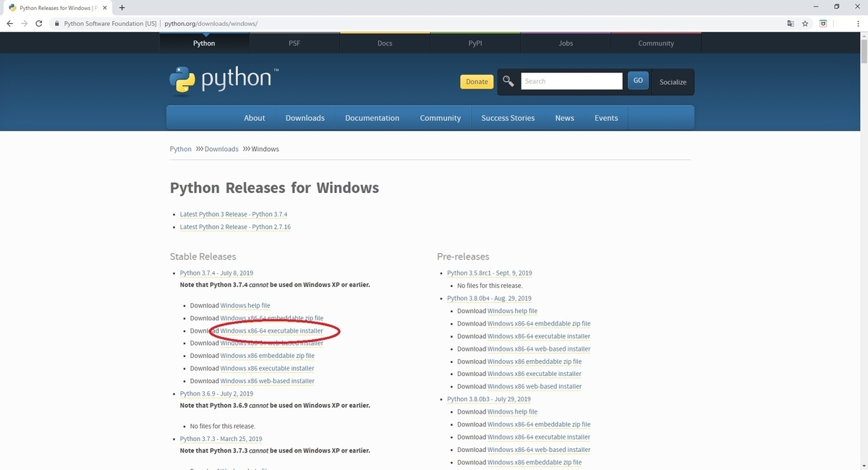
Task: Open Chrome three-dot menu
Action: coord(857,23)
